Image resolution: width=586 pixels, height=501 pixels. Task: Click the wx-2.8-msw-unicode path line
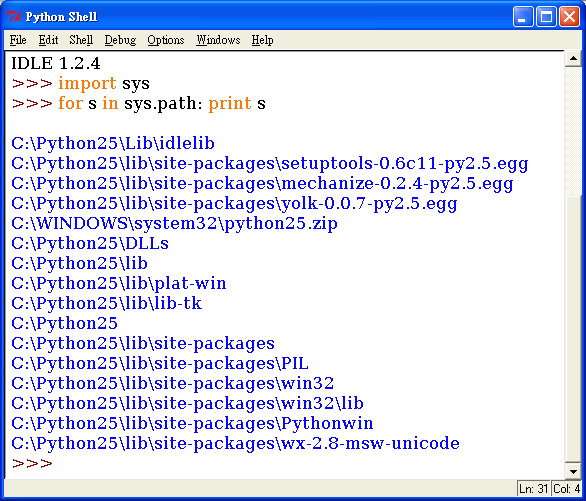[x=235, y=443]
